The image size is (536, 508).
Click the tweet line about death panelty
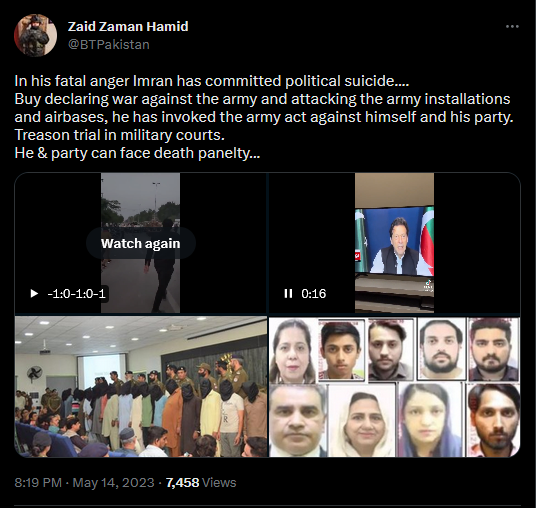(137, 153)
